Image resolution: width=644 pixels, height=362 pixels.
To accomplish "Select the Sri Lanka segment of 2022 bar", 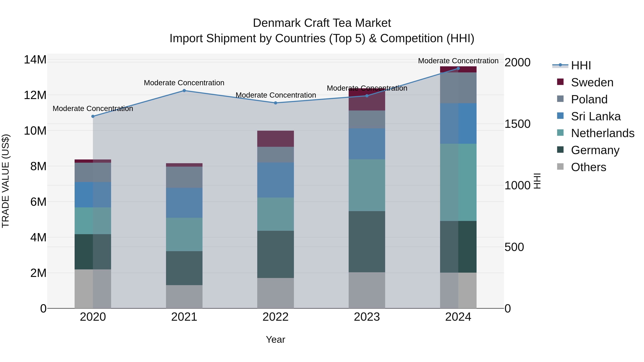I will pos(275,180).
